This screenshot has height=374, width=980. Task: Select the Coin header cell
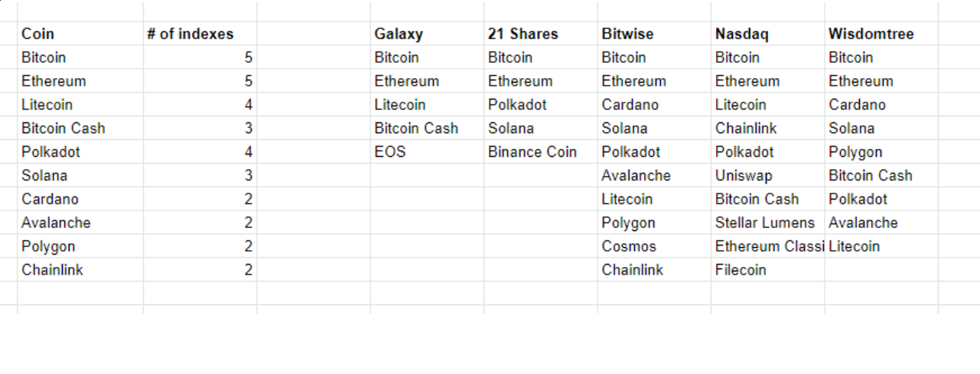pos(80,34)
